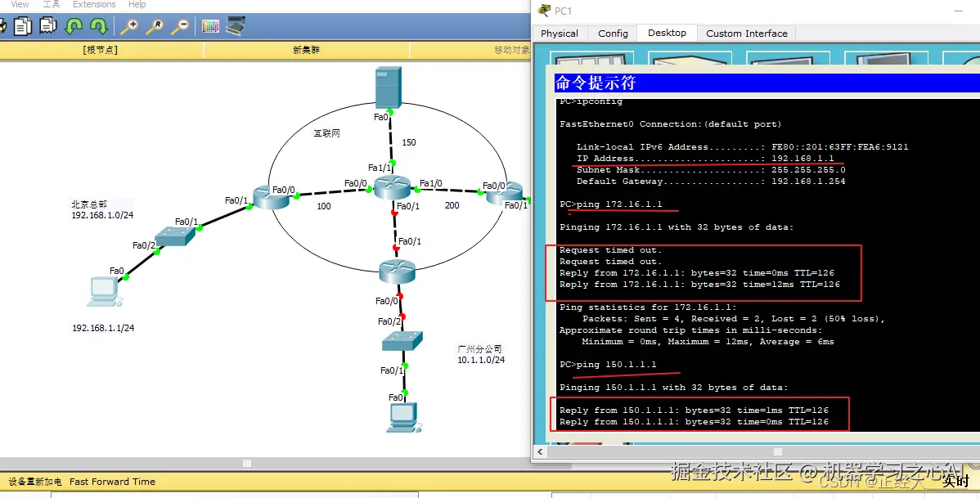Click the Copy toolbar icon

click(23, 26)
